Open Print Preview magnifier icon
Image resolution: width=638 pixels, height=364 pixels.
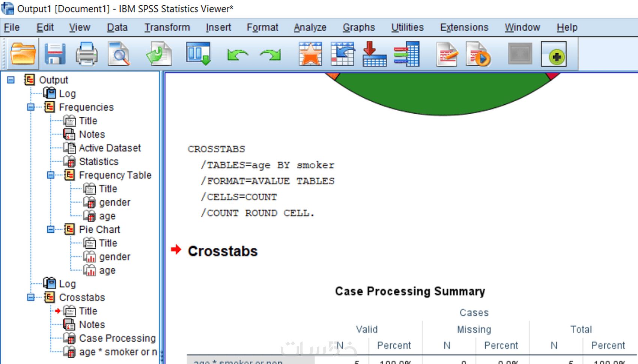click(x=119, y=54)
